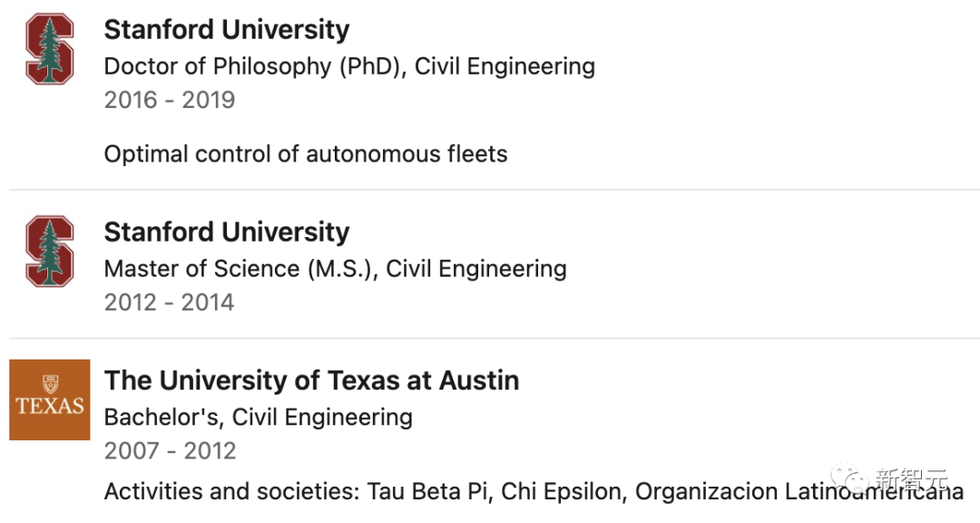
Task: Click the 新智元 watermark text
Action: coord(910,478)
